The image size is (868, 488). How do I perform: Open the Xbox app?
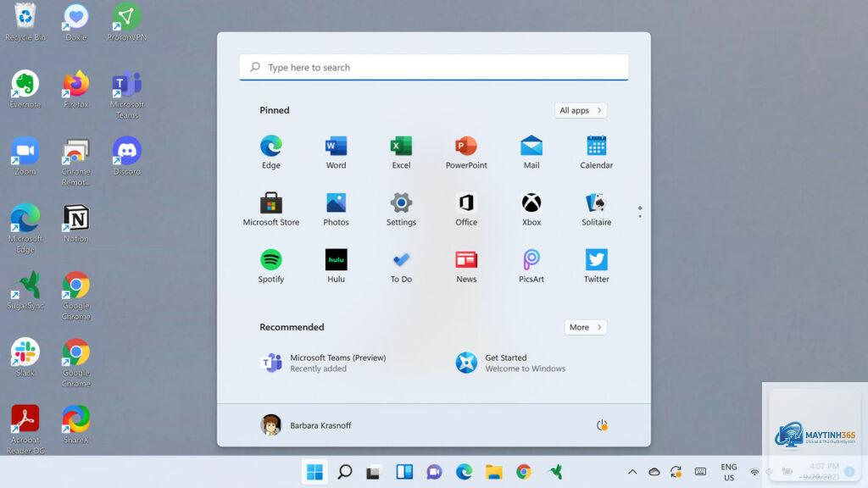pos(531,208)
